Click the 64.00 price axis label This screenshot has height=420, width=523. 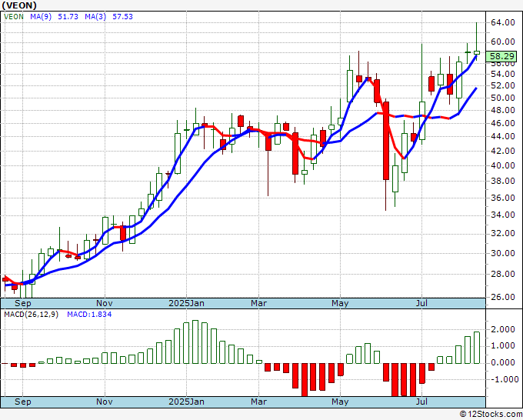coord(503,22)
